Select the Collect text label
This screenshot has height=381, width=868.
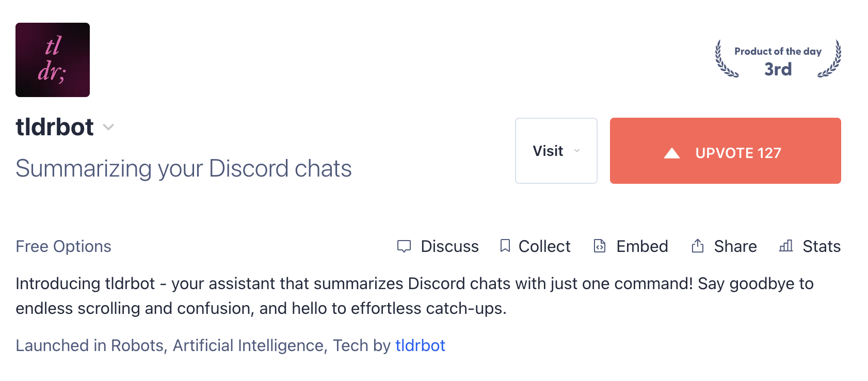click(x=544, y=246)
